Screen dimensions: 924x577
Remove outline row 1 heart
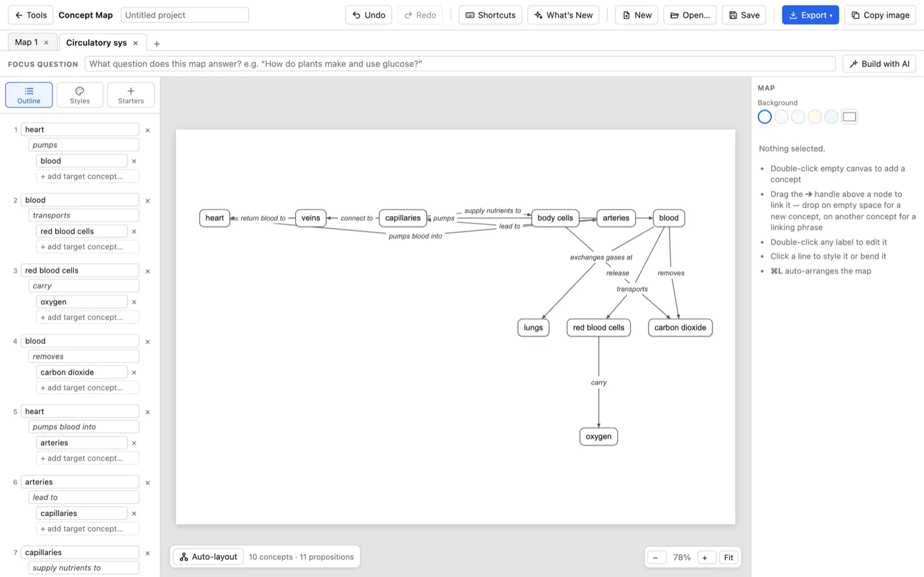148,130
